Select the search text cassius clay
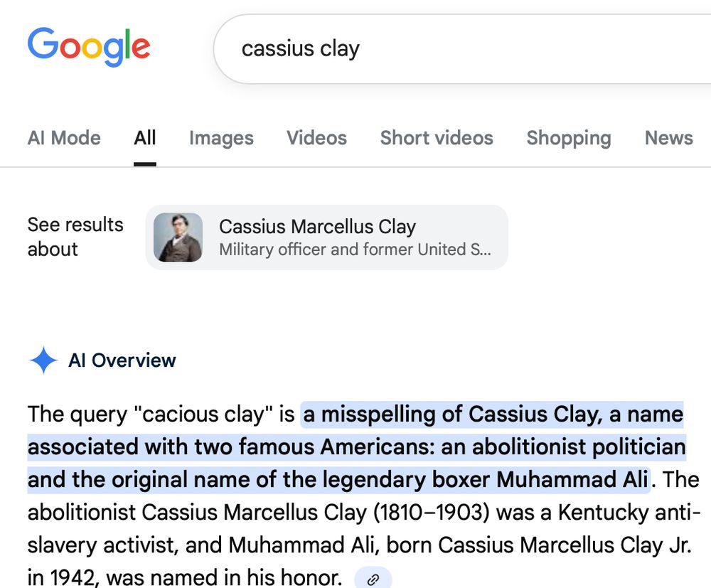 tap(301, 48)
